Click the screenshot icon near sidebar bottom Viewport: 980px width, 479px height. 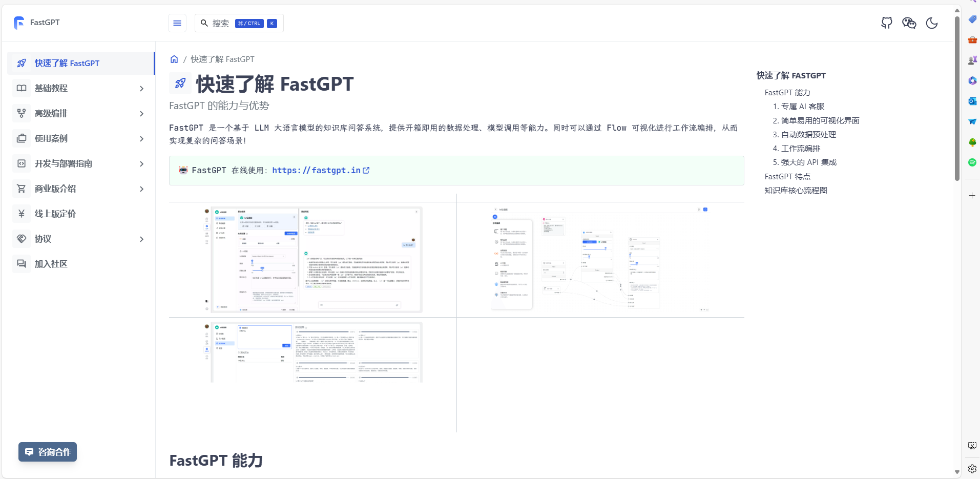(x=972, y=446)
